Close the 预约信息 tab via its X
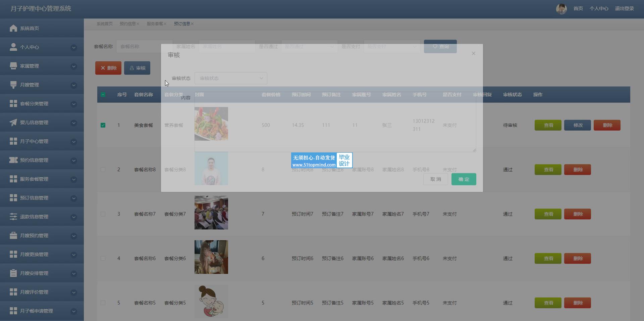The width and height of the screenshot is (644, 321). (x=138, y=24)
